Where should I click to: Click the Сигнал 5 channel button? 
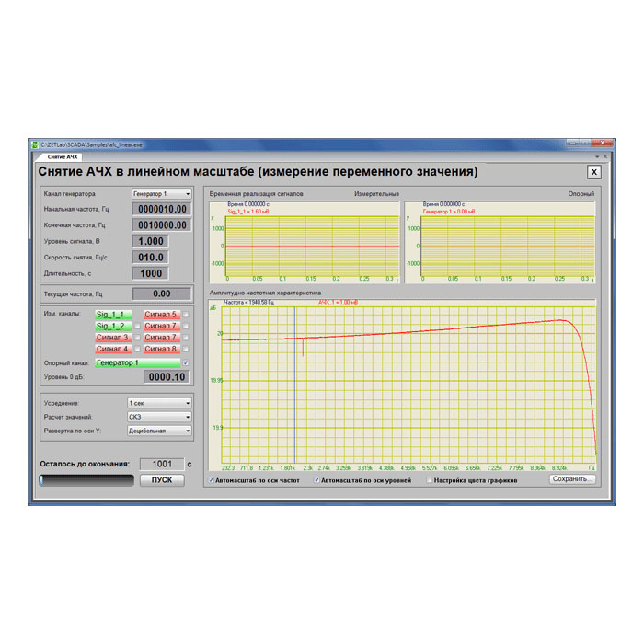coord(162,315)
